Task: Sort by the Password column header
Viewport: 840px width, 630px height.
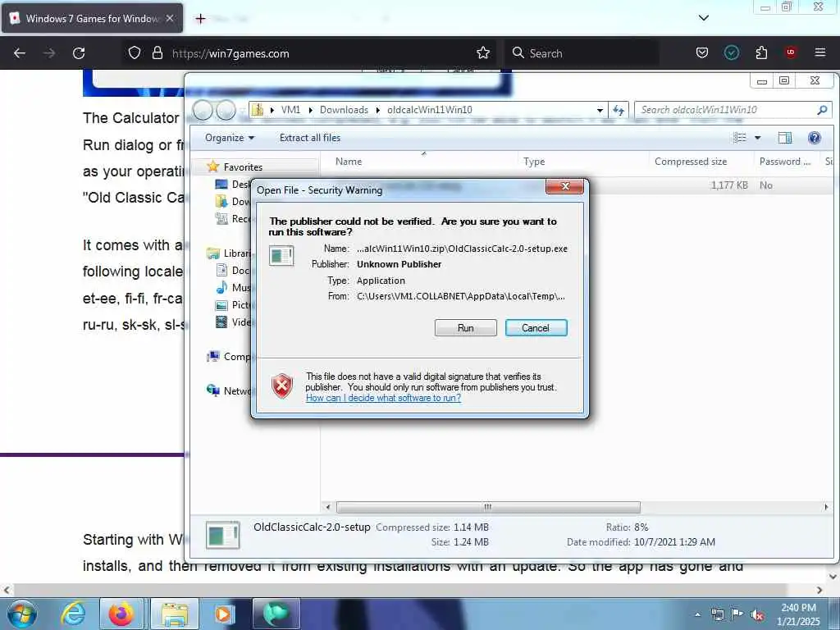Action: click(785, 162)
